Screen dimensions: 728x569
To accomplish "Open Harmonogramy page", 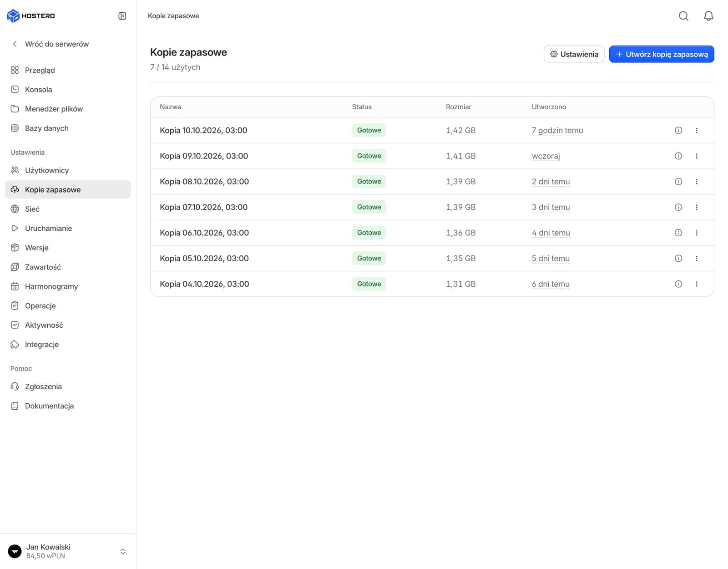I will [x=68, y=286].
